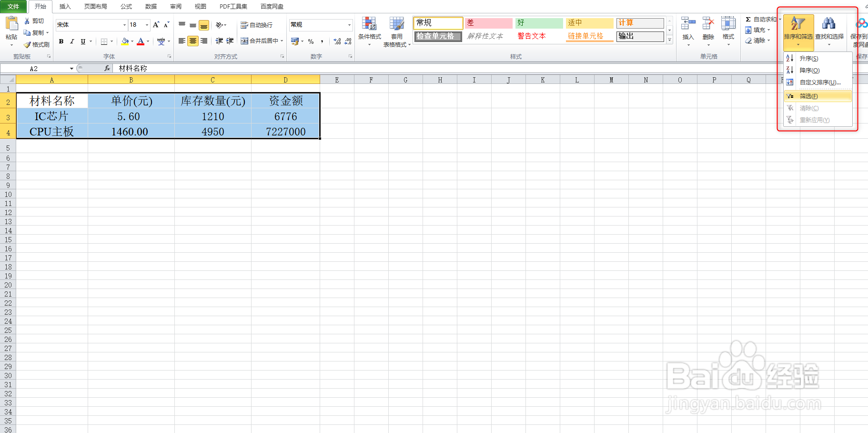
Task: Choose Sort Descending (降序) from menu
Action: (818, 70)
